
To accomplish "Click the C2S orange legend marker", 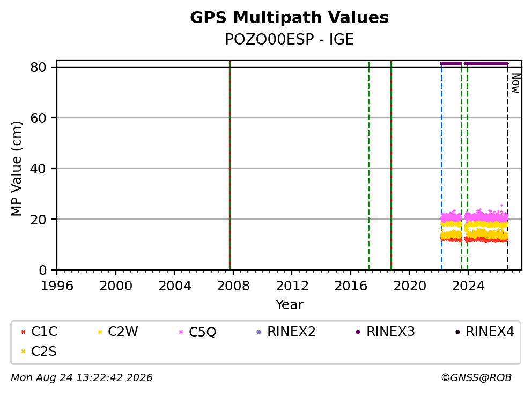I will tap(24, 352).
